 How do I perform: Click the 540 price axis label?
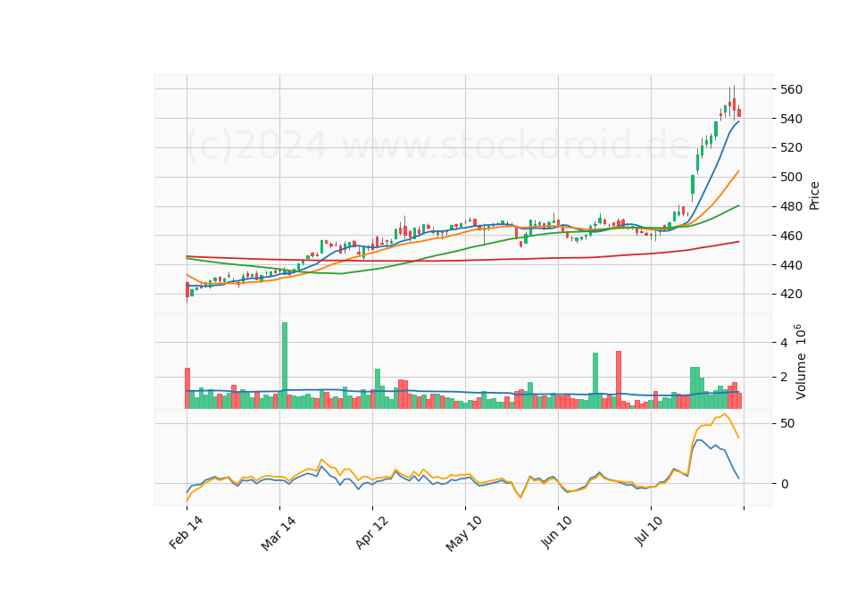791,119
